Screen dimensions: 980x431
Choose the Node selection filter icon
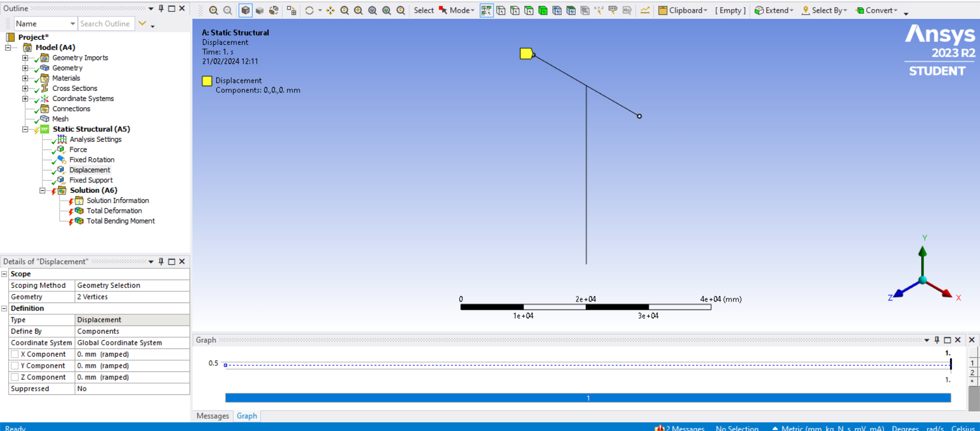tap(557, 10)
